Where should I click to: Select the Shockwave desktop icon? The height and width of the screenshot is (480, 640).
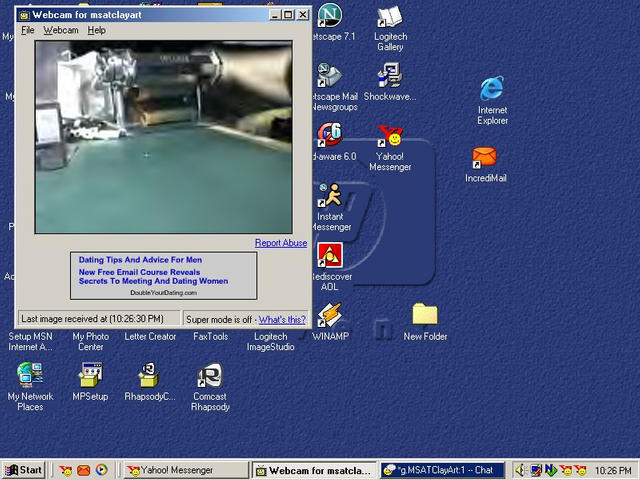[x=390, y=76]
